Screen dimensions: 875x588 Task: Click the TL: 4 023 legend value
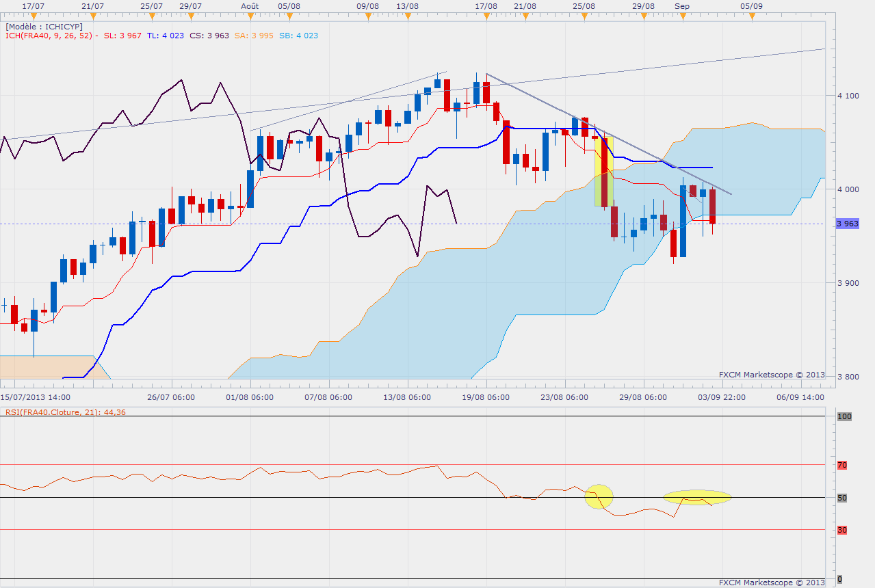(164, 36)
